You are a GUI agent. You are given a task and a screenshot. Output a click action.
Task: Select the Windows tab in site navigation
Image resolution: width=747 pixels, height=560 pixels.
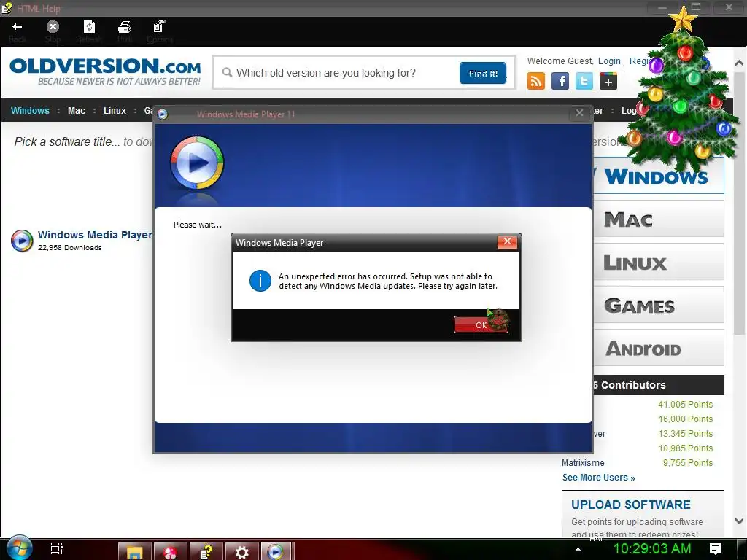(30, 111)
